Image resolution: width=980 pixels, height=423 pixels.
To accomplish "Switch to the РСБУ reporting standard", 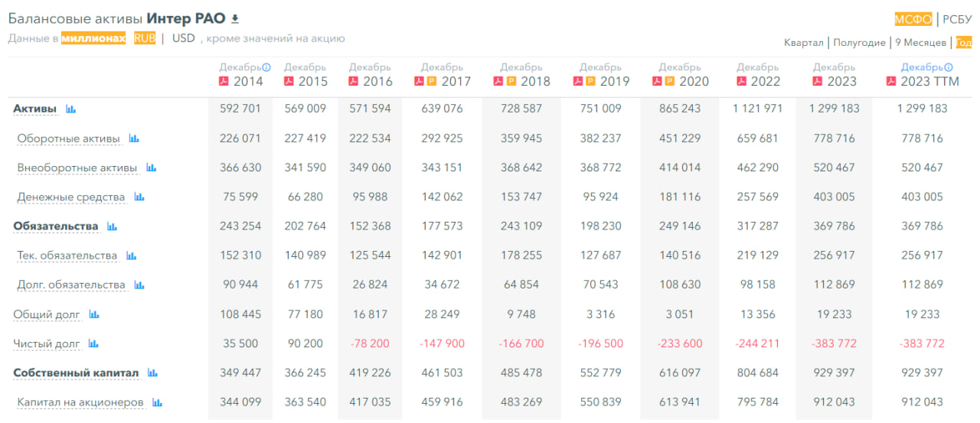I will [x=957, y=20].
